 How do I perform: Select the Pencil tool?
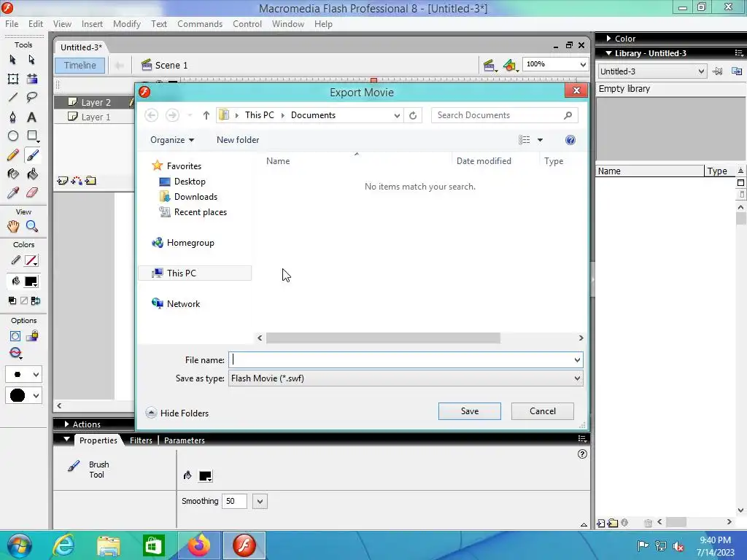click(x=13, y=155)
